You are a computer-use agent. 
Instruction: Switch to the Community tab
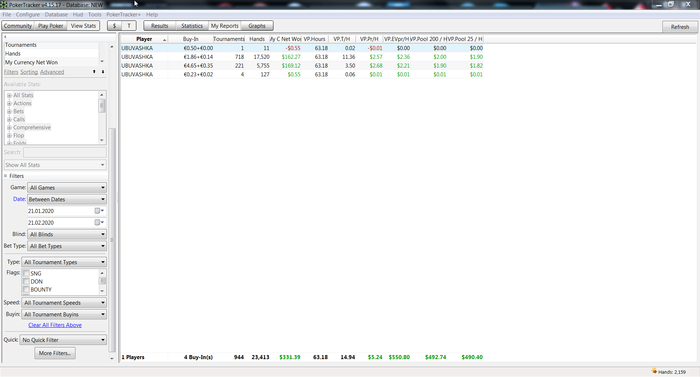pos(18,26)
